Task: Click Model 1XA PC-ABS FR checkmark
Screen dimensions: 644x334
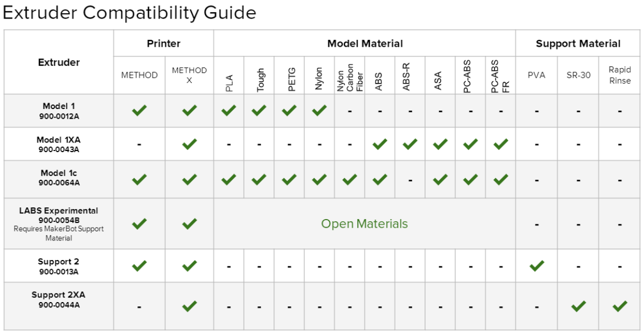Action: [500, 144]
